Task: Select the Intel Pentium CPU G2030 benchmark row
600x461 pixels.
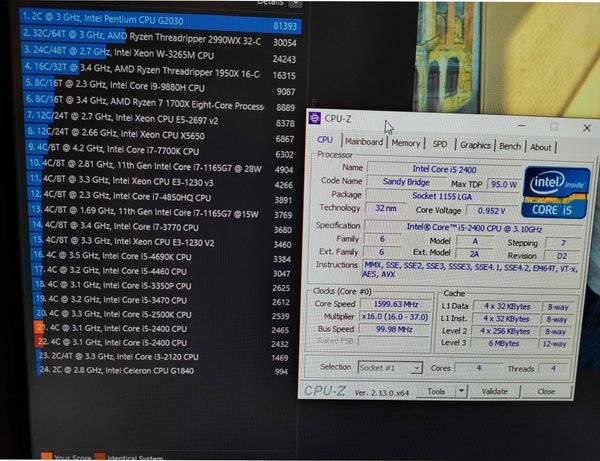Action: 160,21
